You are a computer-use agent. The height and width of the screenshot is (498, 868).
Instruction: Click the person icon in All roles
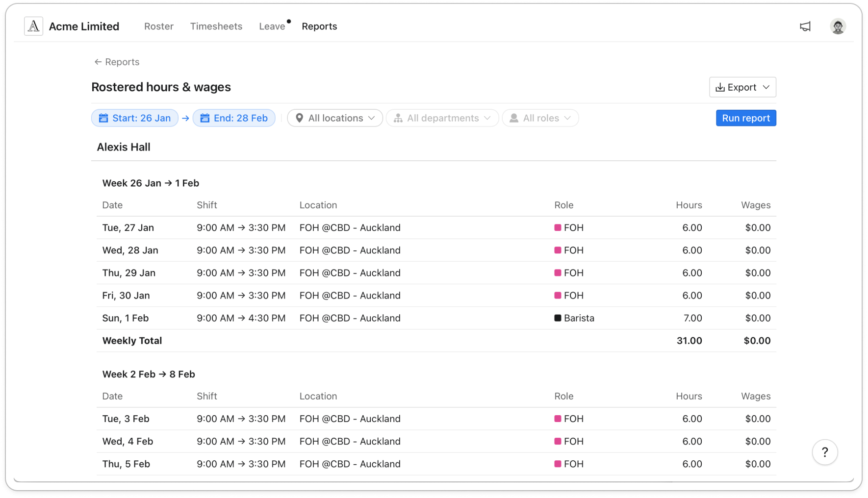click(x=514, y=118)
